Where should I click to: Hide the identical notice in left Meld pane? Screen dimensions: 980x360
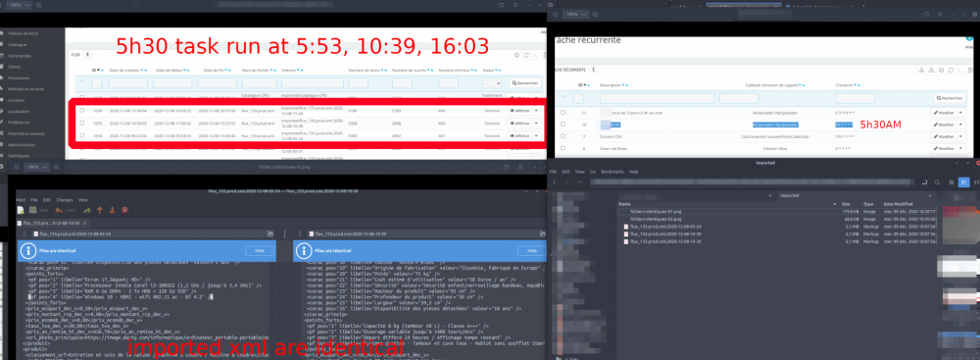coord(260,251)
